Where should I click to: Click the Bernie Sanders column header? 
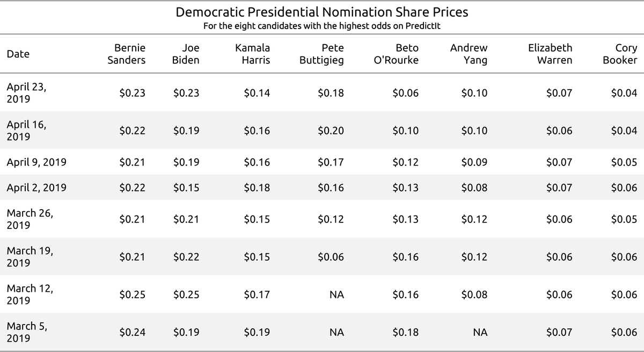tap(126, 54)
